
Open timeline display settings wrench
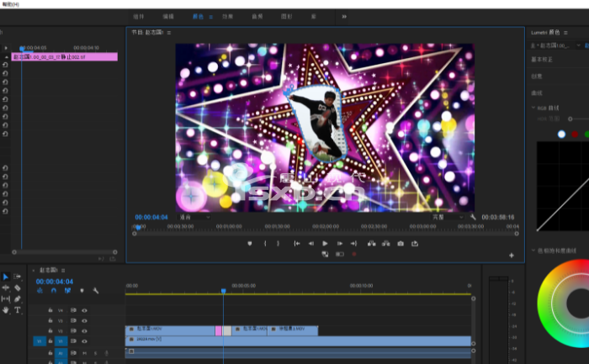click(x=96, y=291)
